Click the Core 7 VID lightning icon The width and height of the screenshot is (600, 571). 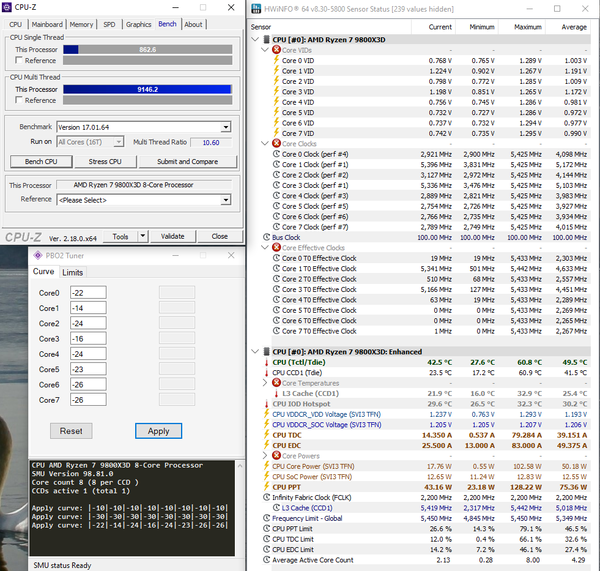276,133
